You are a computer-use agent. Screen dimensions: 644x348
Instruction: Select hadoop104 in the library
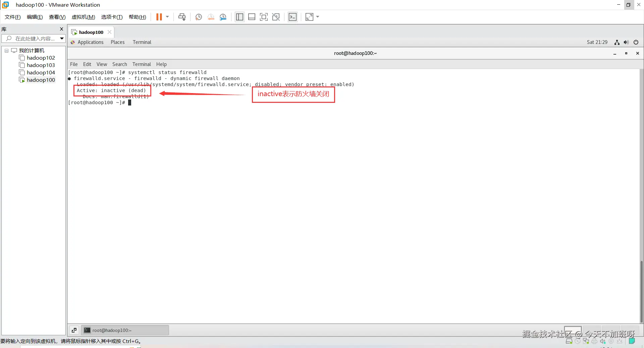coord(41,73)
